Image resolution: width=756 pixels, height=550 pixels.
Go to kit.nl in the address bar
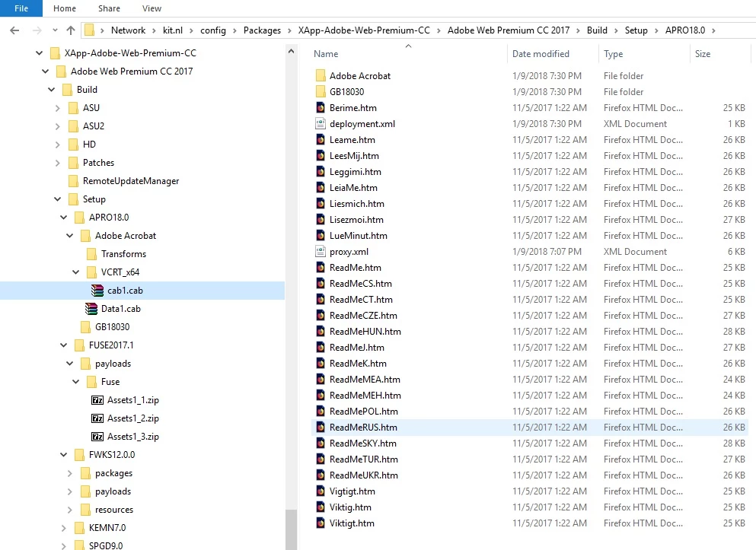tap(173, 30)
